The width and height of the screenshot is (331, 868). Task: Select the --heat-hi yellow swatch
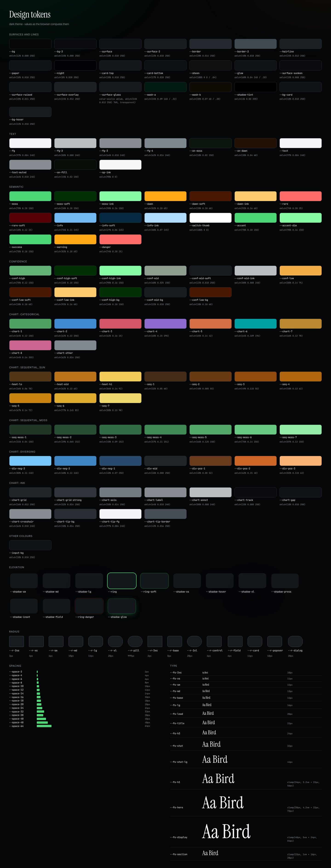coord(120,377)
